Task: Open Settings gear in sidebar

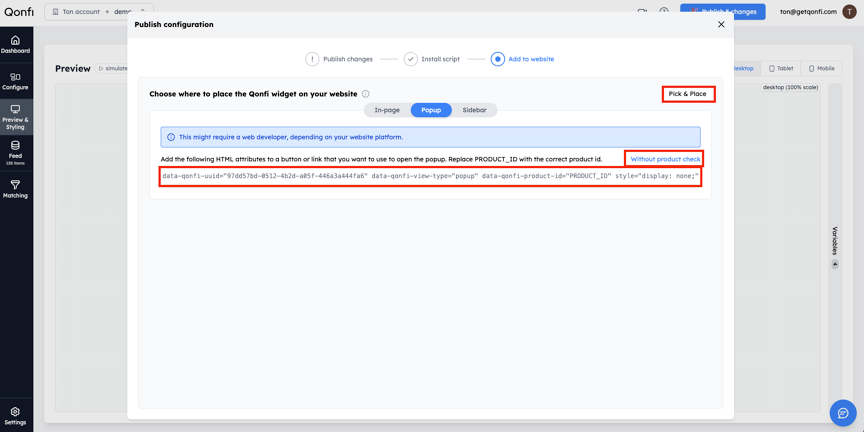Action: pyautogui.click(x=15, y=417)
